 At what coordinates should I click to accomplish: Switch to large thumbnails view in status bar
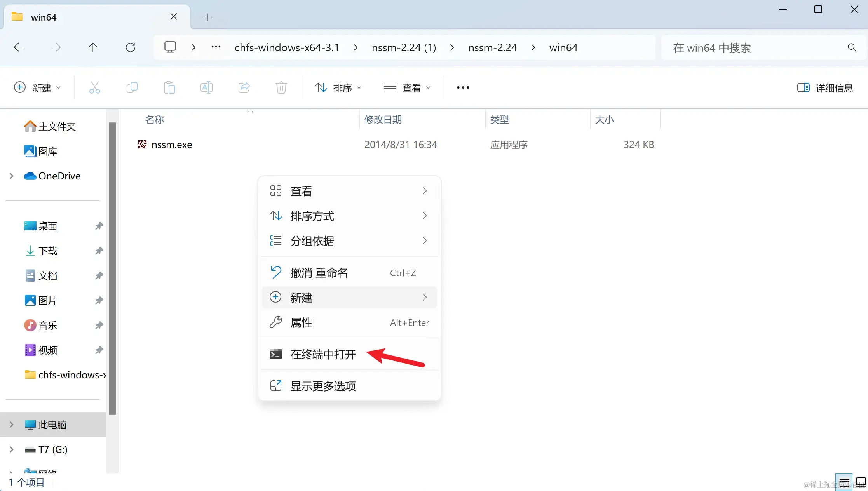point(861,482)
